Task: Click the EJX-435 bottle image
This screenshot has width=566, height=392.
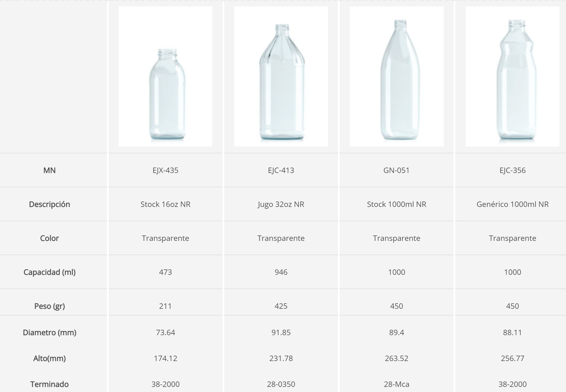Action: click(x=165, y=77)
